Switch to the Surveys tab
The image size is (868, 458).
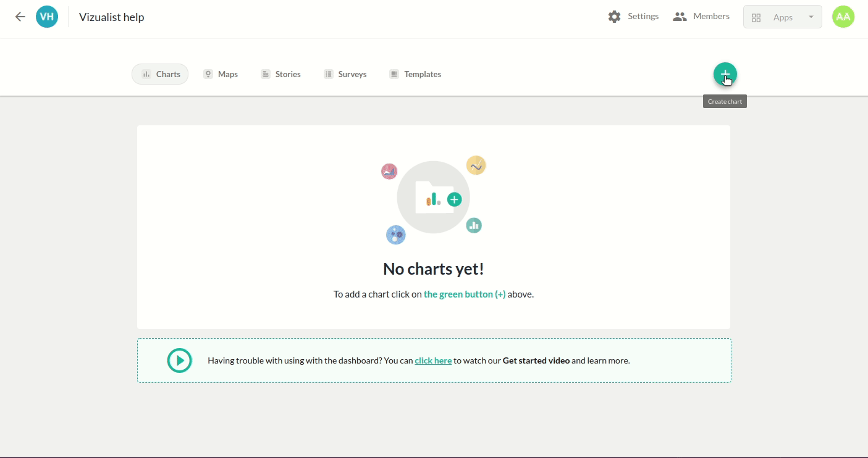coord(345,74)
